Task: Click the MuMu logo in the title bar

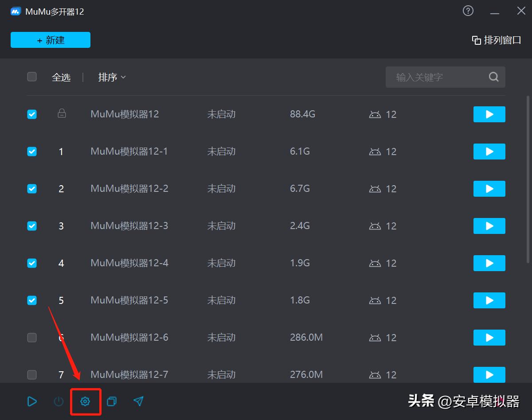Action: click(15, 11)
